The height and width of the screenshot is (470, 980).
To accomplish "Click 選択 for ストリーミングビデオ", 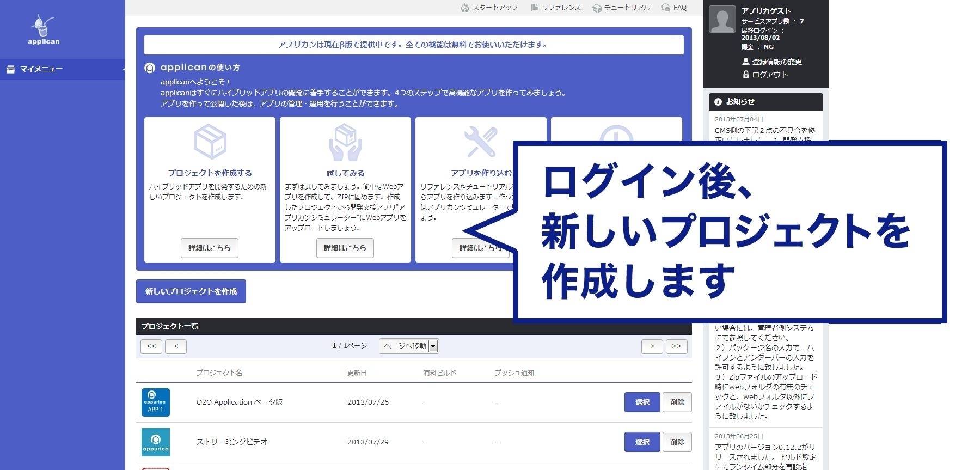I will coord(642,442).
